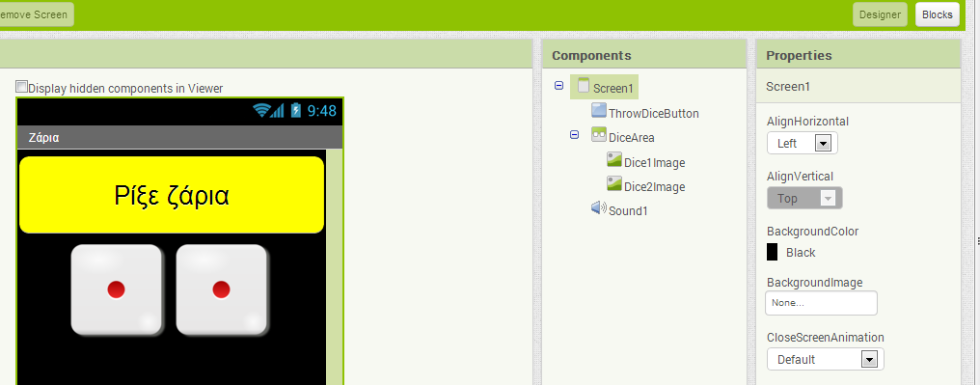980x385 pixels.
Task: Click the Dice1Image component icon
Action: pos(614,159)
